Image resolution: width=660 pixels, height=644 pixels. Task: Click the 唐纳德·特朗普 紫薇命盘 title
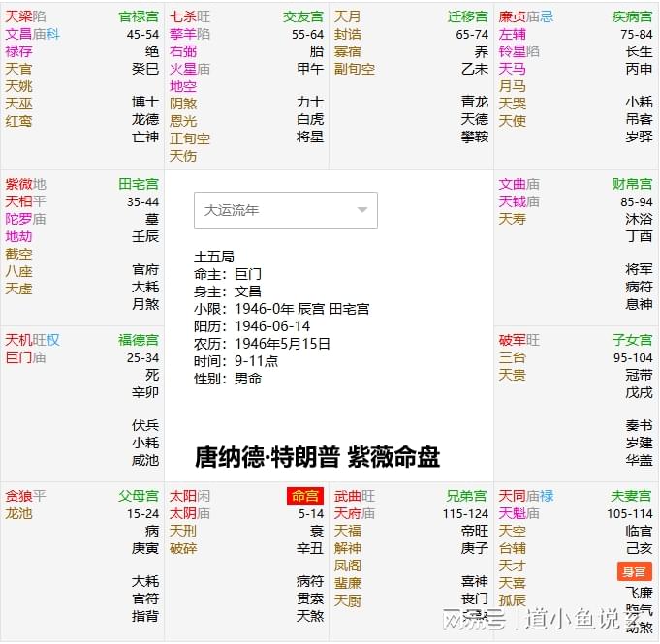coord(317,457)
